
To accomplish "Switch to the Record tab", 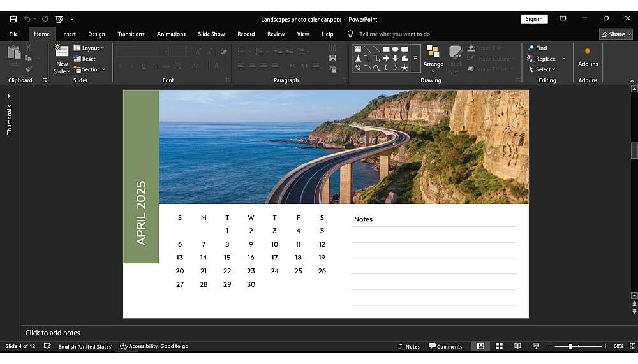I will coord(246,34).
